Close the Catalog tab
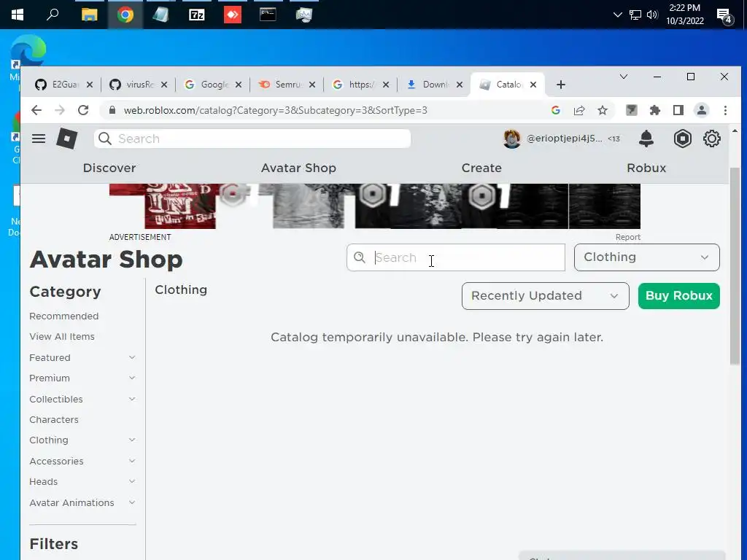The image size is (747, 560). click(x=533, y=85)
